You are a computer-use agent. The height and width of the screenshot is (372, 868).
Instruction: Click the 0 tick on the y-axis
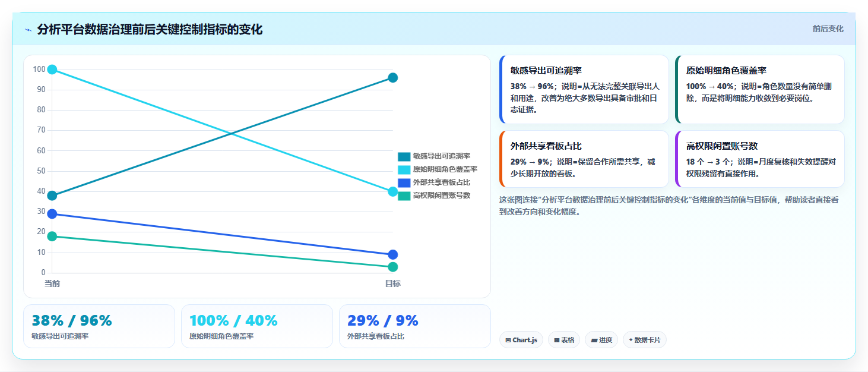(43, 273)
